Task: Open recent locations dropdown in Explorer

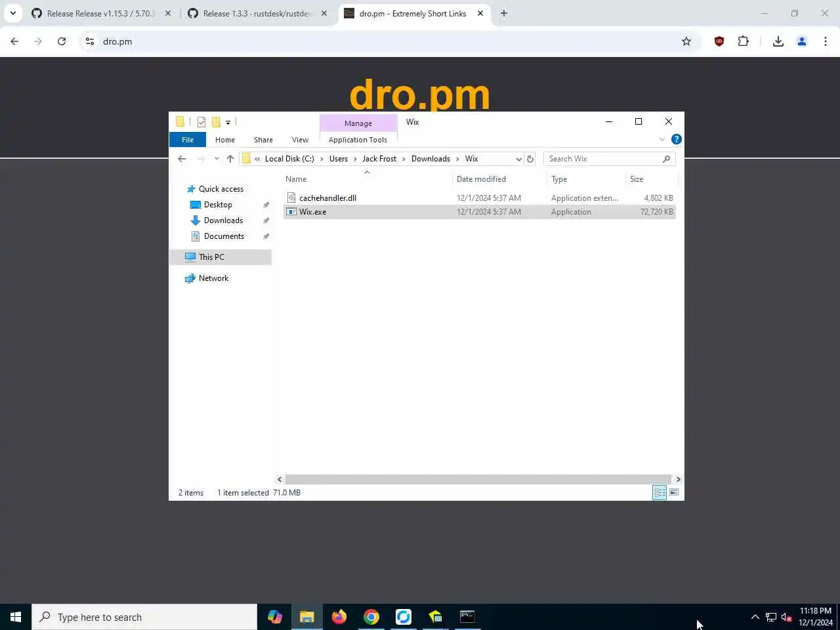Action: click(x=217, y=159)
